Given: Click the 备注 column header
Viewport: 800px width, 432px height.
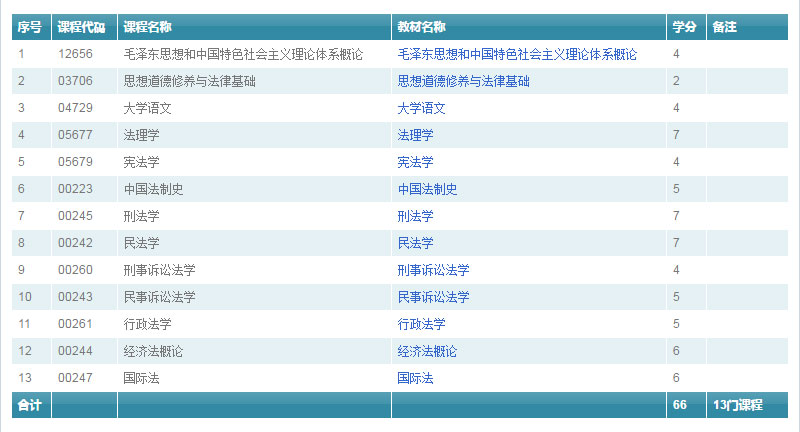Looking at the screenshot, I should 724,27.
